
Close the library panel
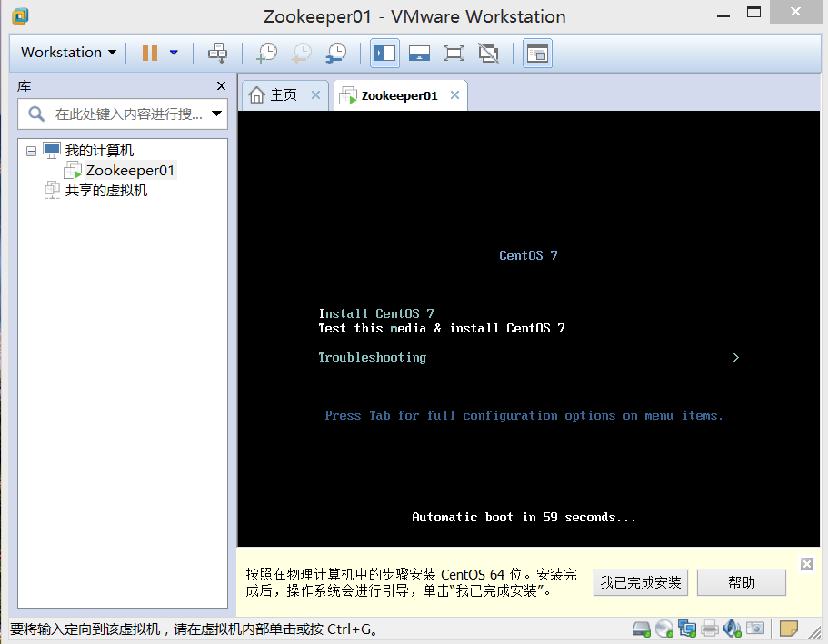221,85
